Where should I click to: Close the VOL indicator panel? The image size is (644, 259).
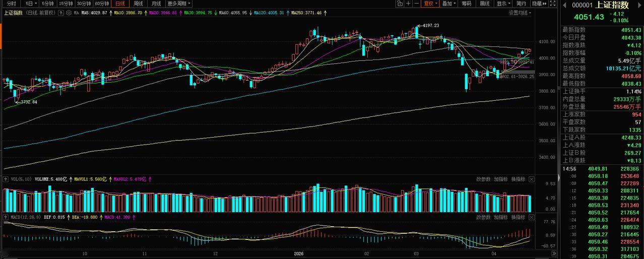click(x=531, y=179)
